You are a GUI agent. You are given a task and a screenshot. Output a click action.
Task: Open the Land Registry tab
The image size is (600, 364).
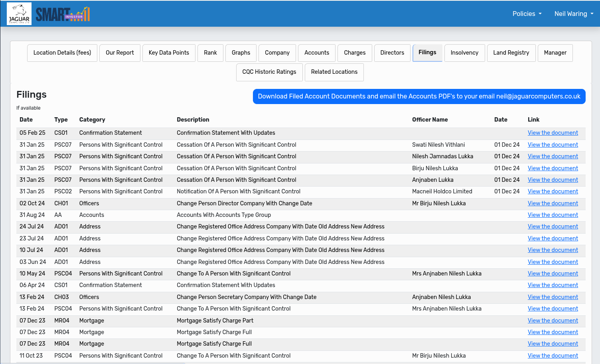click(x=511, y=53)
